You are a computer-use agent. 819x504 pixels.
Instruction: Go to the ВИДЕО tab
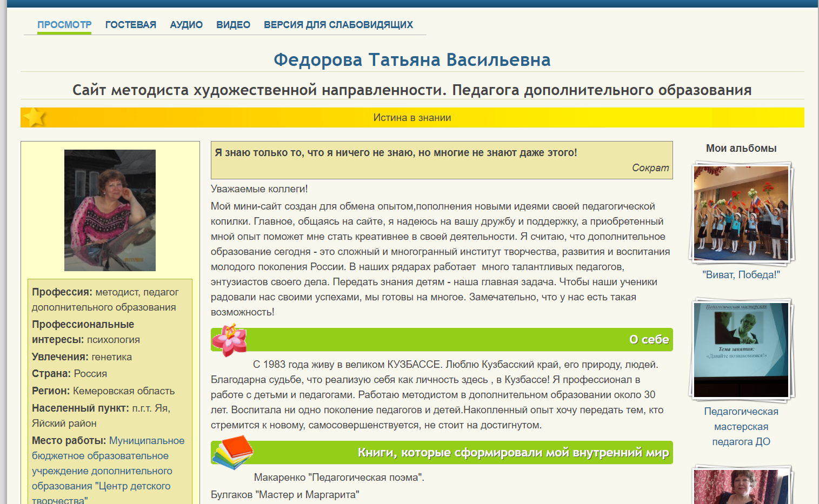233,25
